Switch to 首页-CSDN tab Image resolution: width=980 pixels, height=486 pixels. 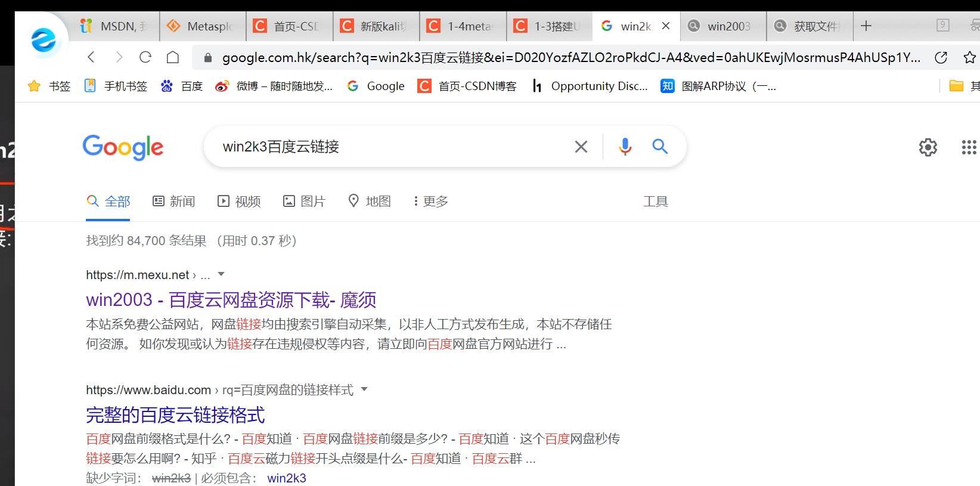(289, 26)
